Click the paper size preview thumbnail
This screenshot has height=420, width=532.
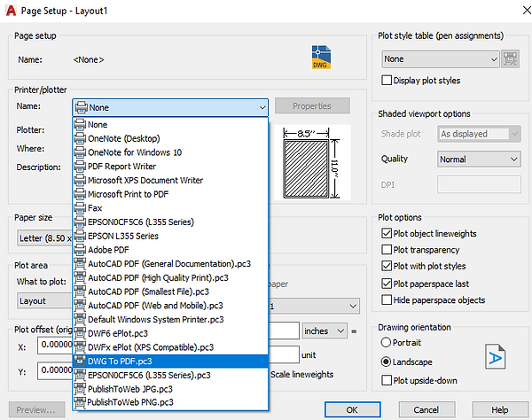(312, 162)
